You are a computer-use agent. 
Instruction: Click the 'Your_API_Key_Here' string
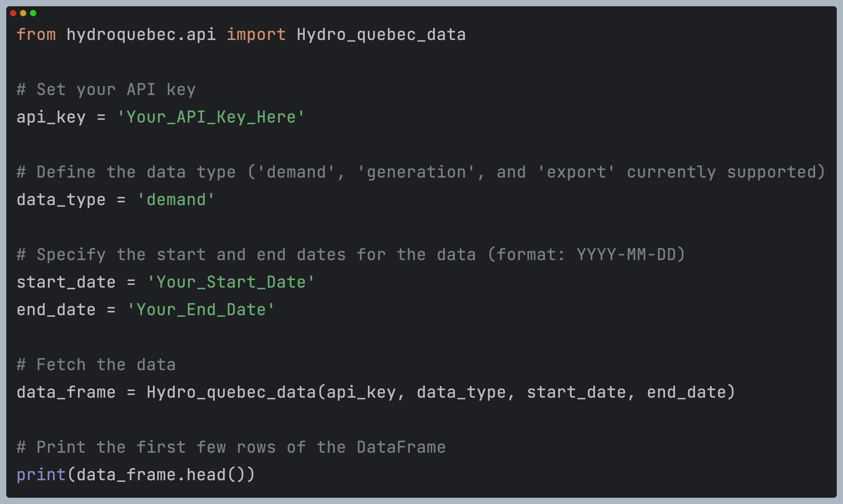pyautogui.click(x=211, y=117)
